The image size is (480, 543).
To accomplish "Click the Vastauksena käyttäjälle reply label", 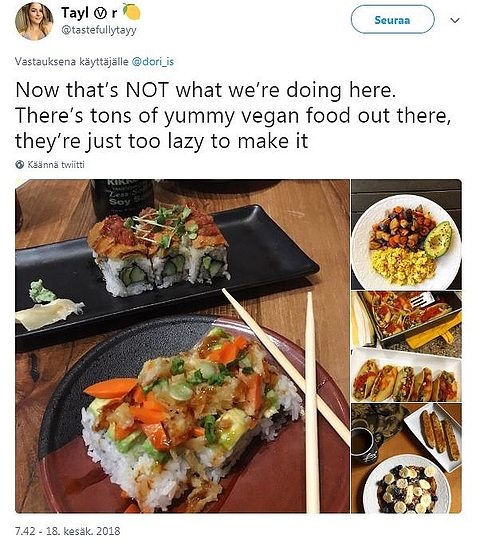I will 72,62.
